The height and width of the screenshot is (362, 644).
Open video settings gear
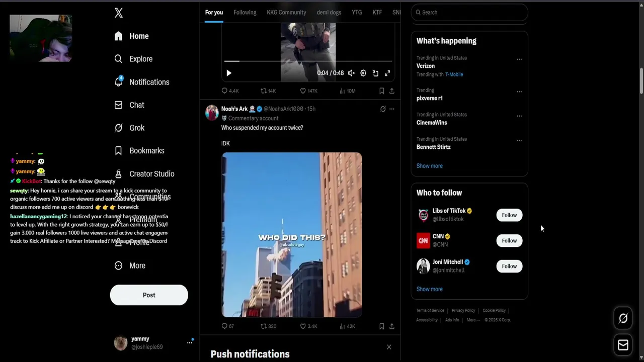tap(363, 73)
